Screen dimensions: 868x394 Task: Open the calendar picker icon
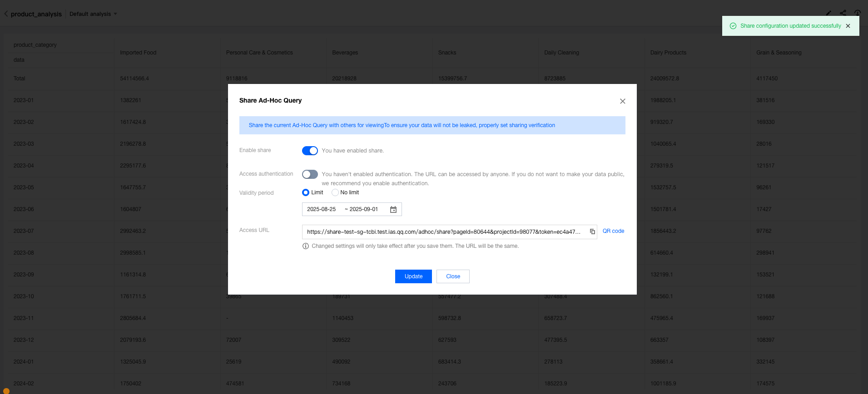[393, 209]
